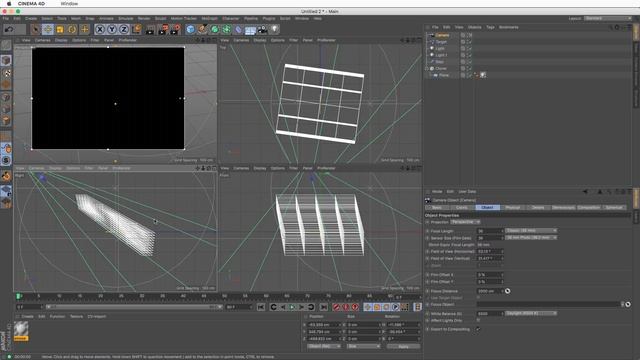Toggle the Y axis lock
640x360 pixels.
coord(112,29)
